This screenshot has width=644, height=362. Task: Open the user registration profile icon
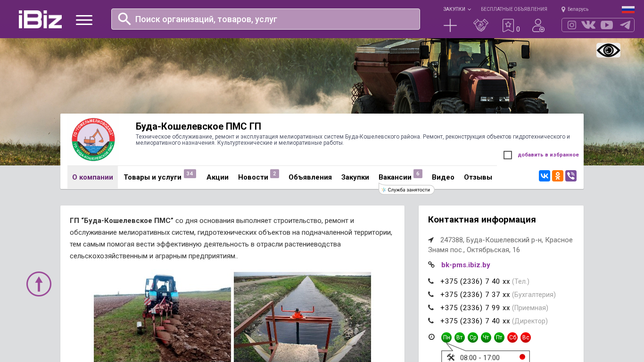[538, 25]
